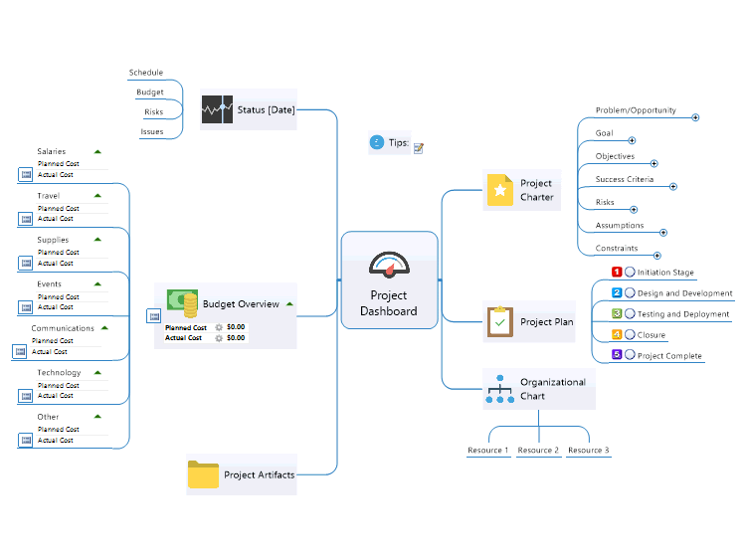Collapse Budget Overview properties with green arrow
This screenshot has width=746, height=560.
(x=289, y=304)
